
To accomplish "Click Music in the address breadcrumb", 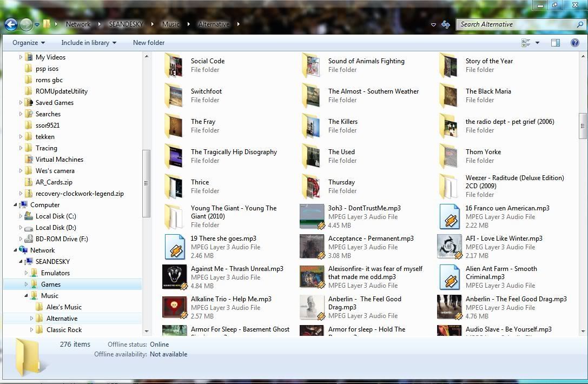I will tap(171, 24).
